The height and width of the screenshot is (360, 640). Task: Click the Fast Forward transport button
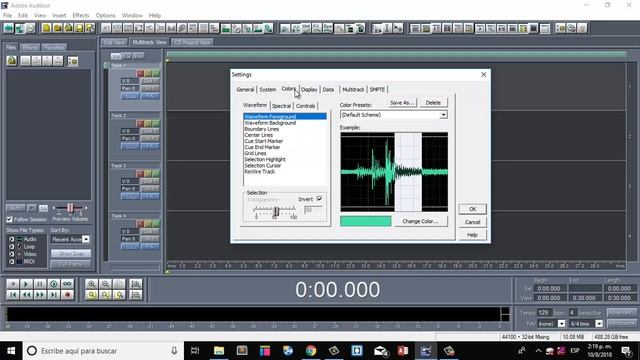click(40, 295)
